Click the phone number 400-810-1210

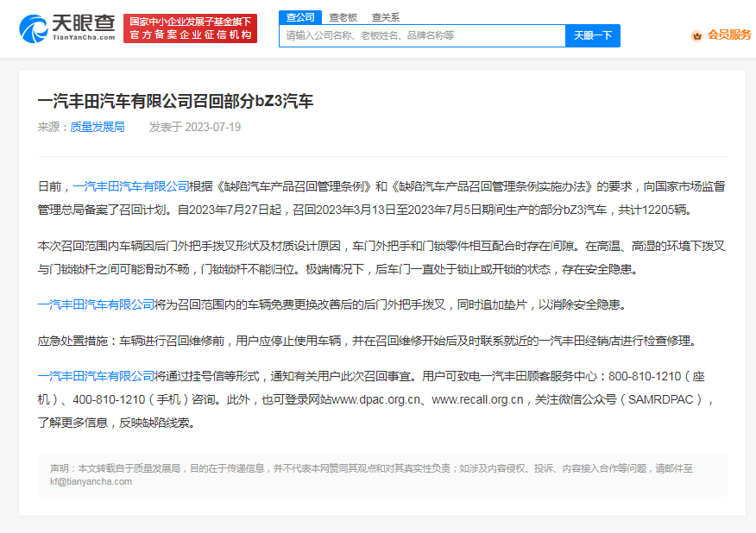coord(109,400)
